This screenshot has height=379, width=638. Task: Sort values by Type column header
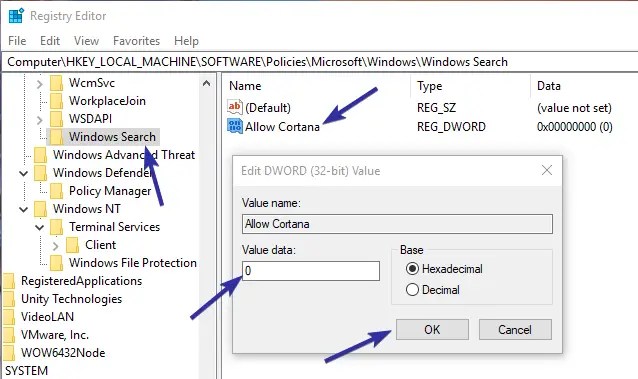[x=430, y=86]
